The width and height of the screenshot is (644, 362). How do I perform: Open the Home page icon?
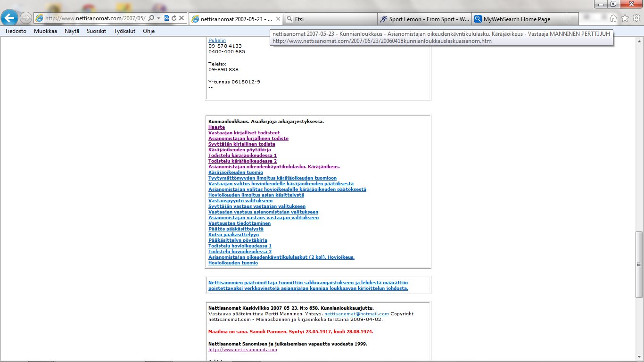coord(613,18)
